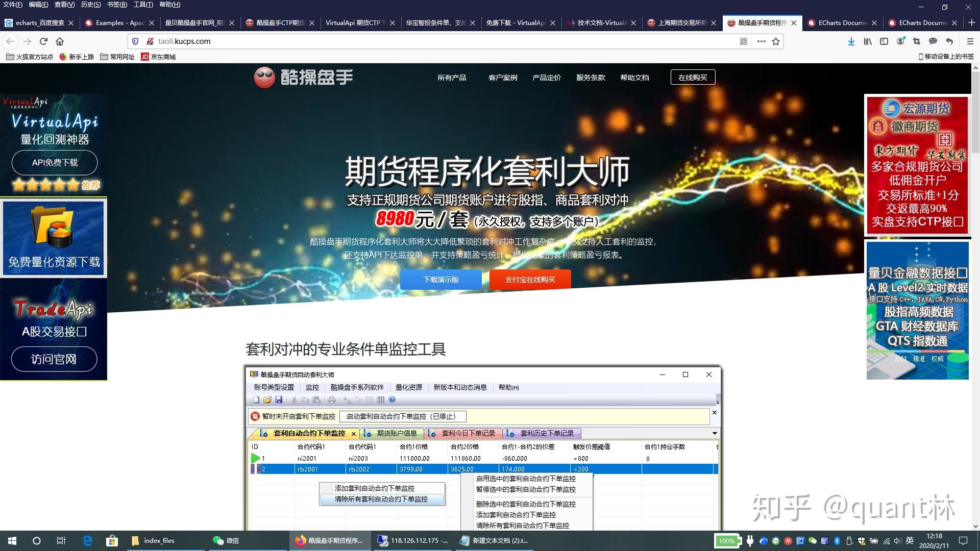Open the index_files taskbar window
This screenshot has height=551, width=980.
click(x=165, y=541)
